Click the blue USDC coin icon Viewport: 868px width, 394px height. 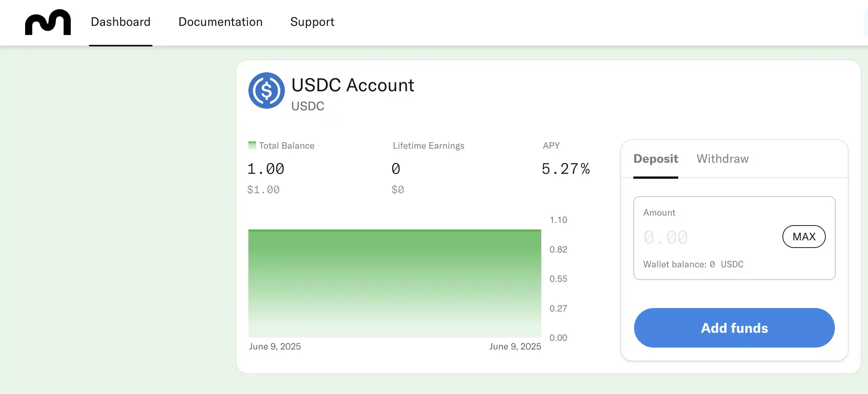click(266, 91)
